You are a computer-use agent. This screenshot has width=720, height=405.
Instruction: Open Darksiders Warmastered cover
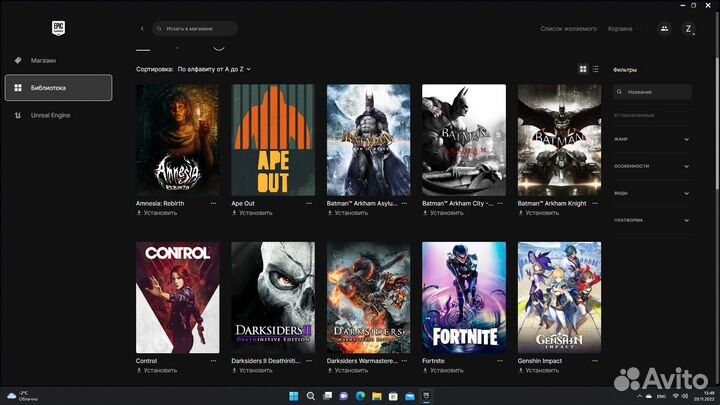coord(368,298)
